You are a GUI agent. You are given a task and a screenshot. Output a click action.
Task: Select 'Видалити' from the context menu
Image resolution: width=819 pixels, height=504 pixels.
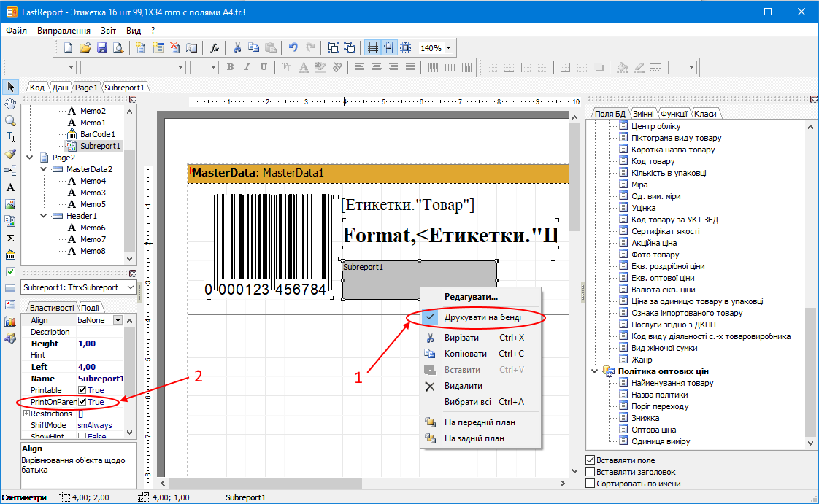pos(463,386)
